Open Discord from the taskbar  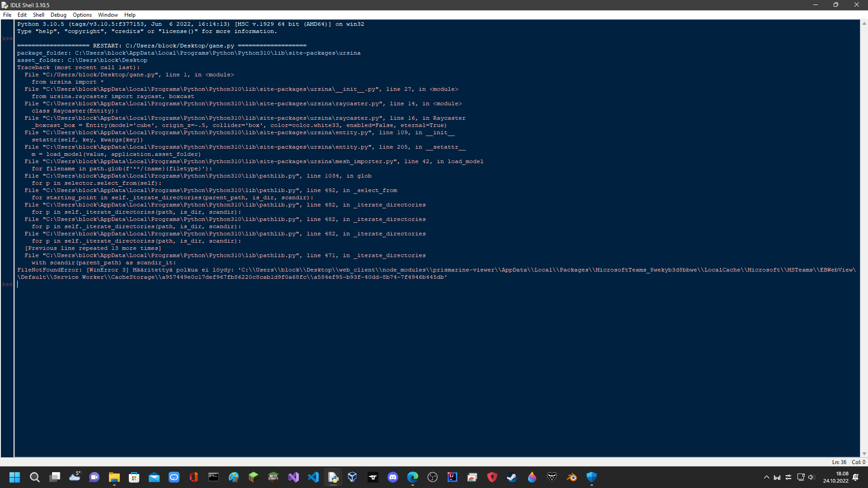pos(393,477)
